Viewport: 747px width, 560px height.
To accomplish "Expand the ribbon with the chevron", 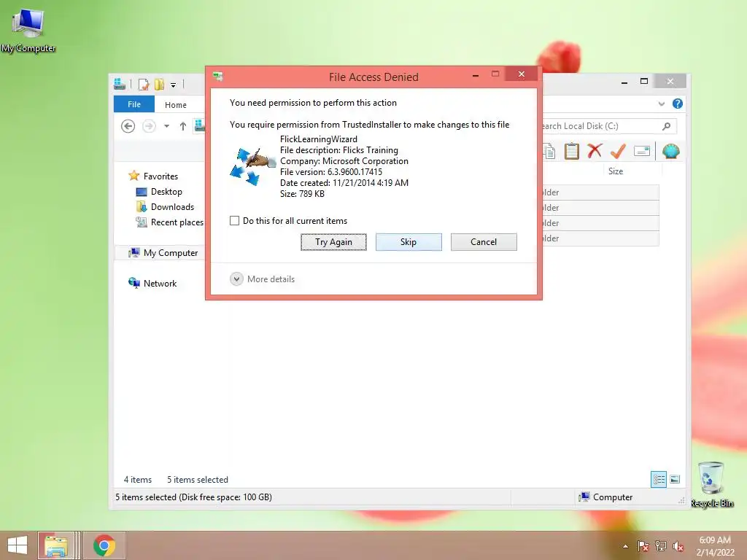I will pos(661,104).
